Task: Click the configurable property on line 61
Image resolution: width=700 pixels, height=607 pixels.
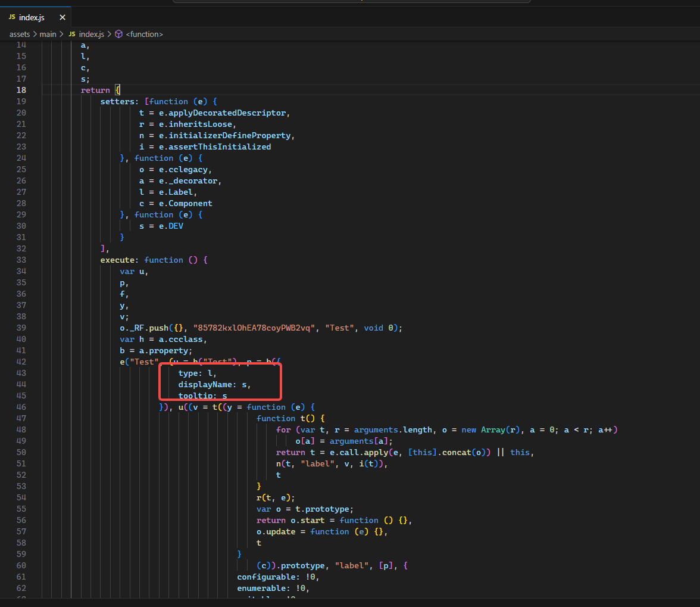Action: [x=265, y=577]
